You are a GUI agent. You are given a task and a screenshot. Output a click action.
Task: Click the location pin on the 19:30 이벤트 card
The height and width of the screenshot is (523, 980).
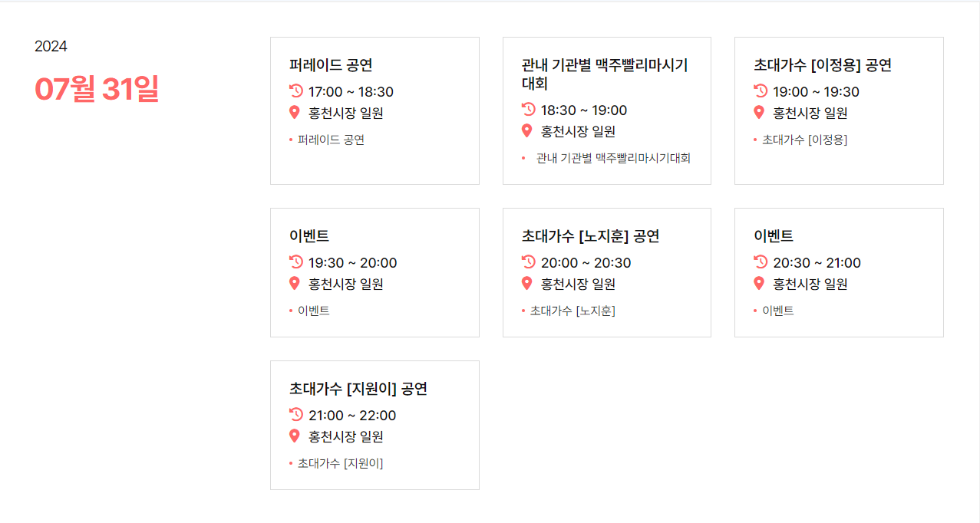click(295, 283)
